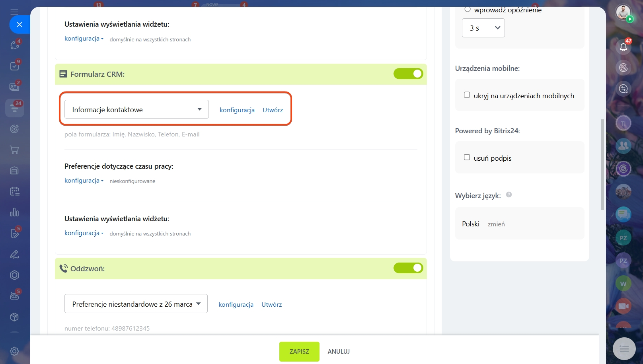Click konfiguracja in the Oddzwoń section
The height and width of the screenshot is (364, 643).
coord(236,304)
